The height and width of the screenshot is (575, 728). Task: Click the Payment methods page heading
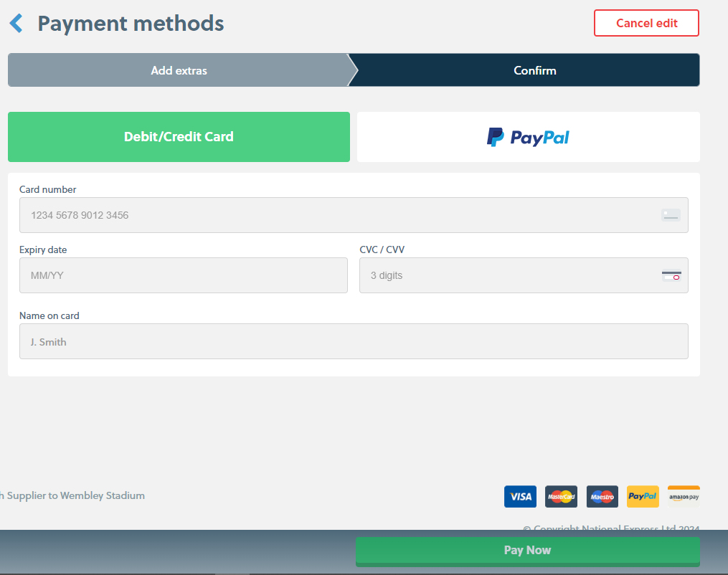(131, 24)
